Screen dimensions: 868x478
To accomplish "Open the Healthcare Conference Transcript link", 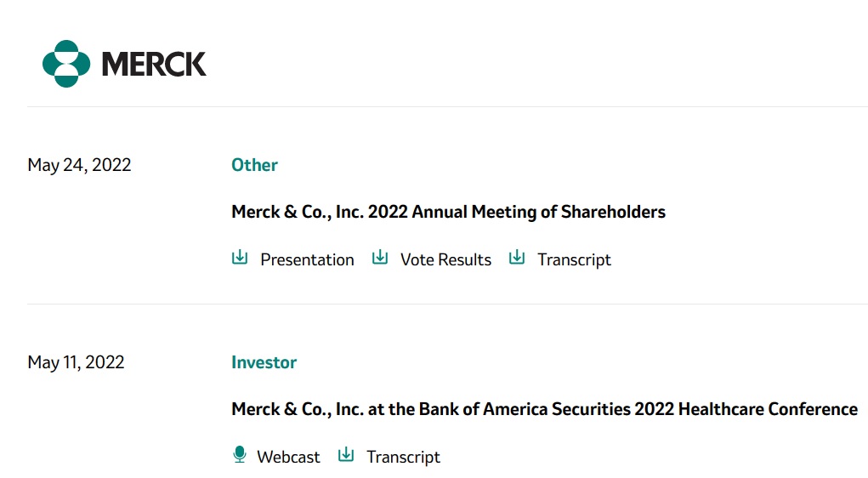I will tap(403, 458).
